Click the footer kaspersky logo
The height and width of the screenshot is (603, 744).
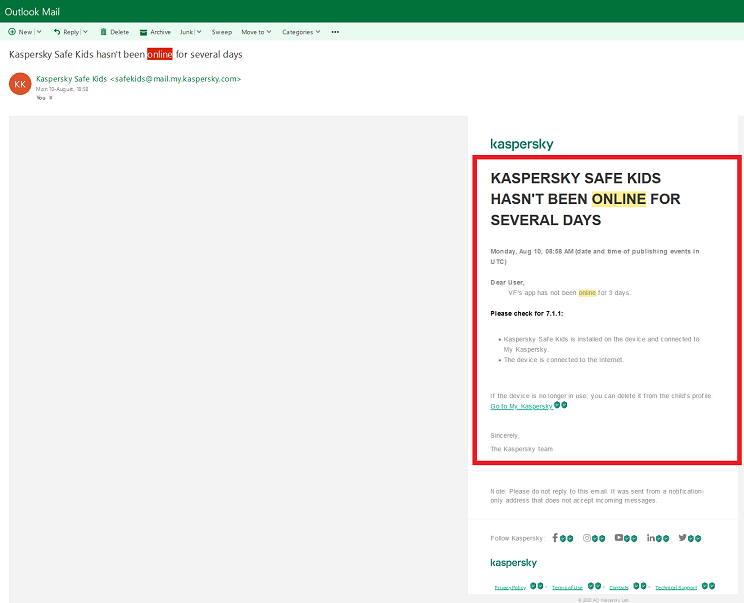coord(513,563)
